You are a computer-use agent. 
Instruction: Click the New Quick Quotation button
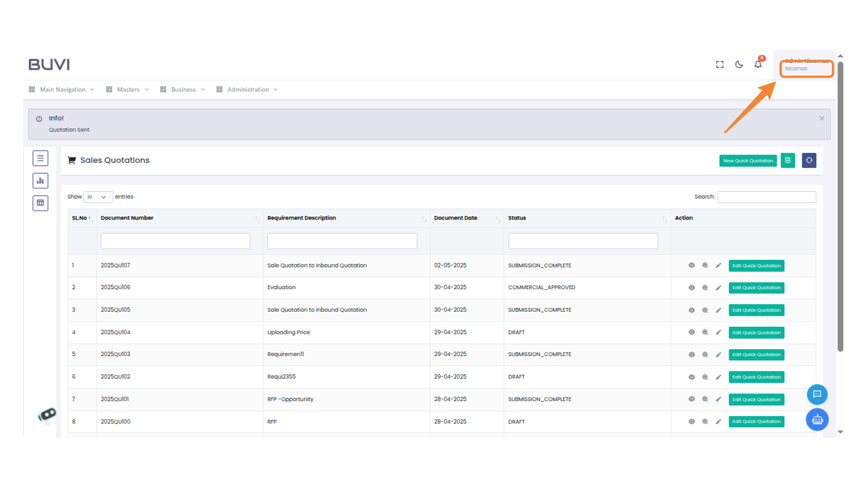[x=748, y=160]
